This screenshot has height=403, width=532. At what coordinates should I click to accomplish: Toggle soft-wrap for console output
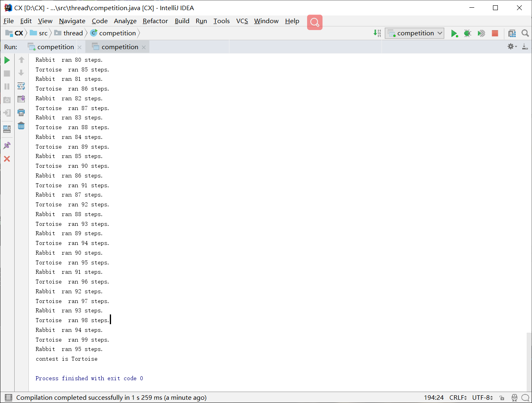[21, 86]
